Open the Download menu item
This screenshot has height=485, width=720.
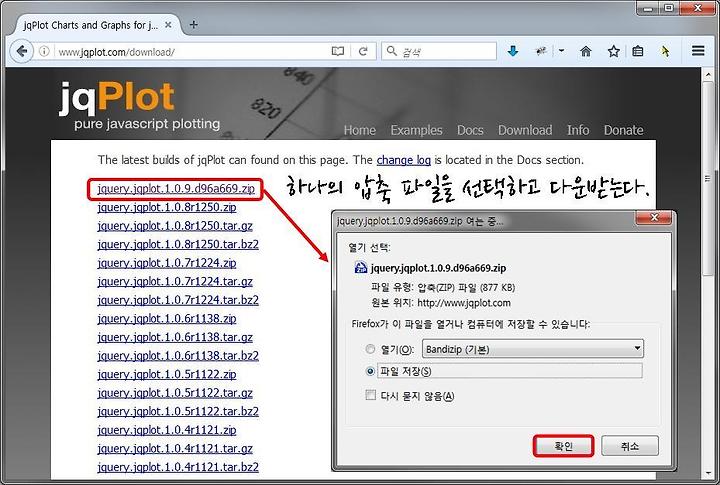click(525, 130)
